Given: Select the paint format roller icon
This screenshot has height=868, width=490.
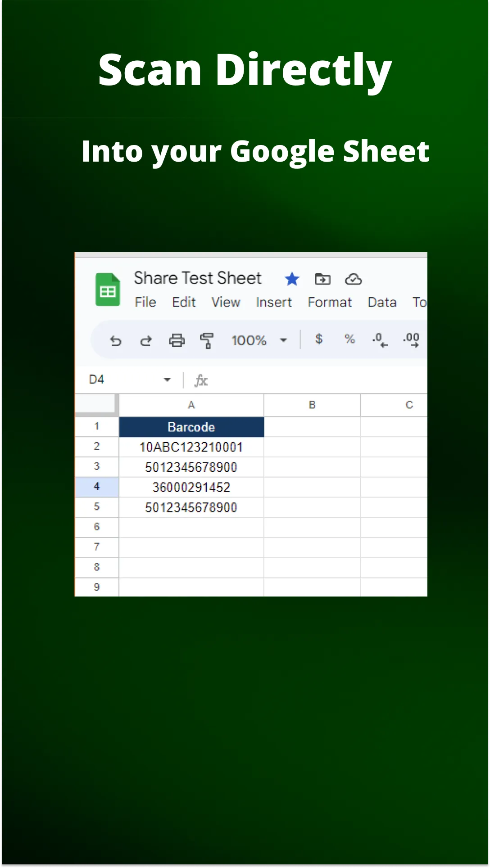Looking at the screenshot, I should click(x=207, y=340).
